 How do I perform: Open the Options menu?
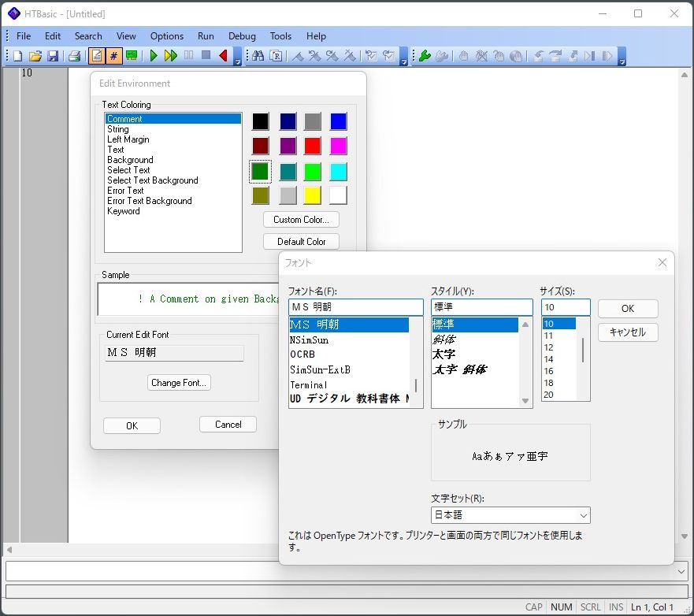click(x=167, y=36)
